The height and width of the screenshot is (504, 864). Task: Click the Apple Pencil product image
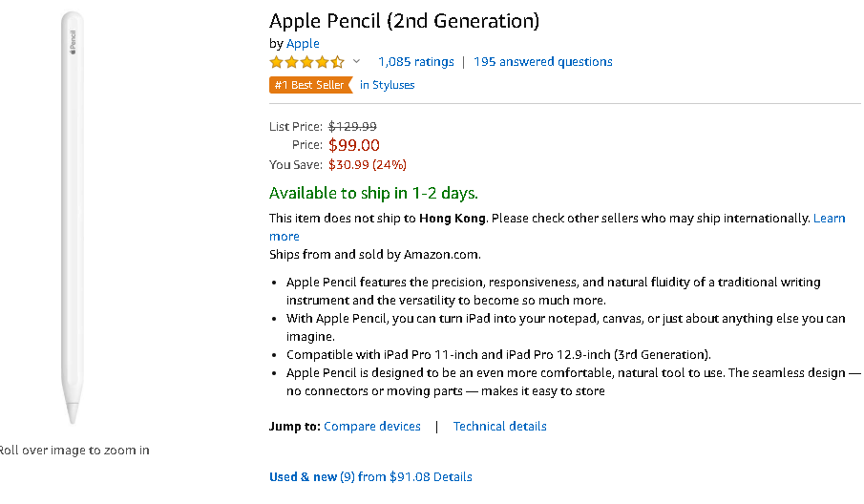point(73,218)
